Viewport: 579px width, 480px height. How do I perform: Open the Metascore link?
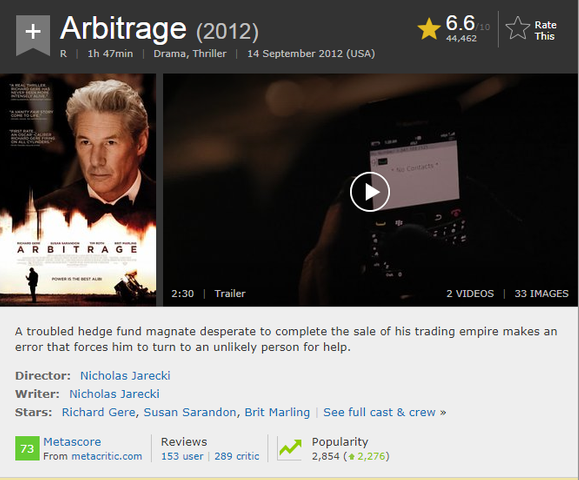tap(72, 442)
